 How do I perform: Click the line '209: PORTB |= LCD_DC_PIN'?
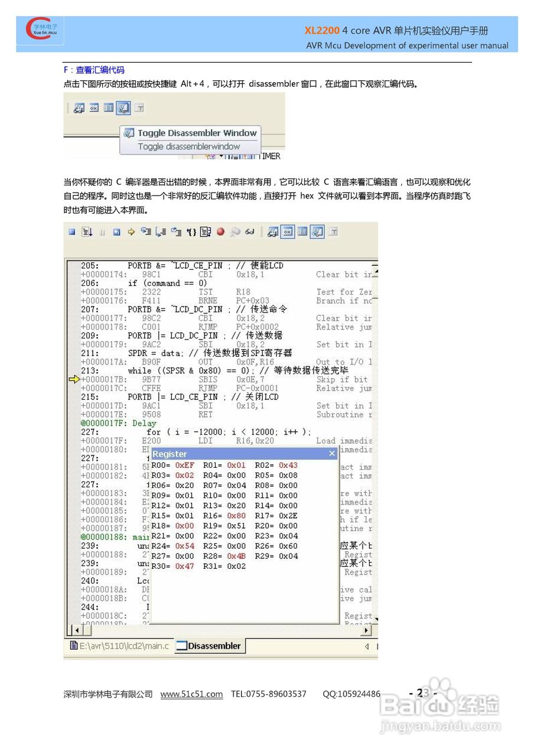point(181,335)
